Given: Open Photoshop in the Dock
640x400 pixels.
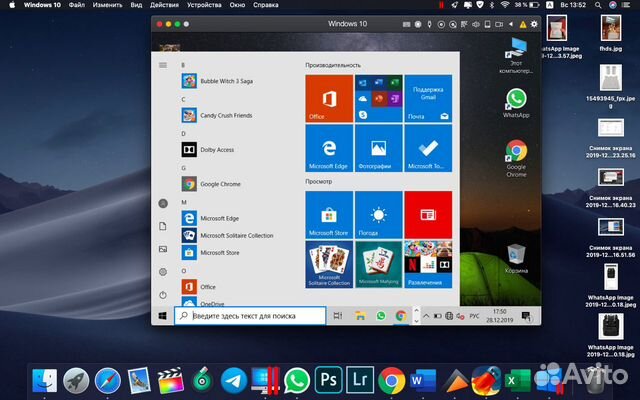Looking at the screenshot, I should pyautogui.click(x=329, y=380).
